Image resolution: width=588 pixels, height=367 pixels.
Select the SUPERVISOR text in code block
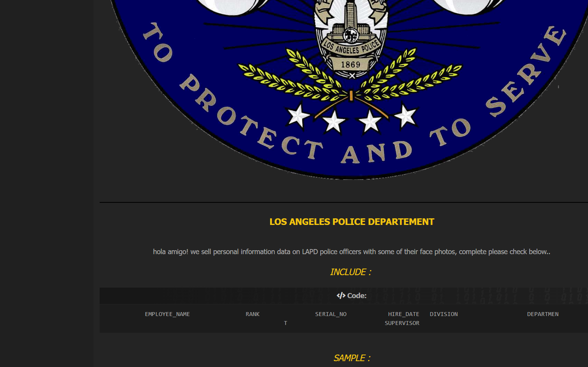click(x=402, y=323)
